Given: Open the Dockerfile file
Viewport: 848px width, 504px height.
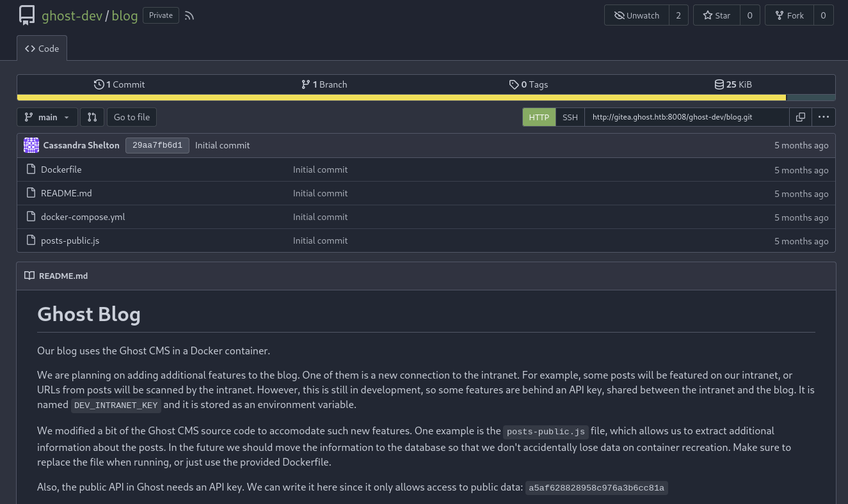Looking at the screenshot, I should pyautogui.click(x=61, y=169).
